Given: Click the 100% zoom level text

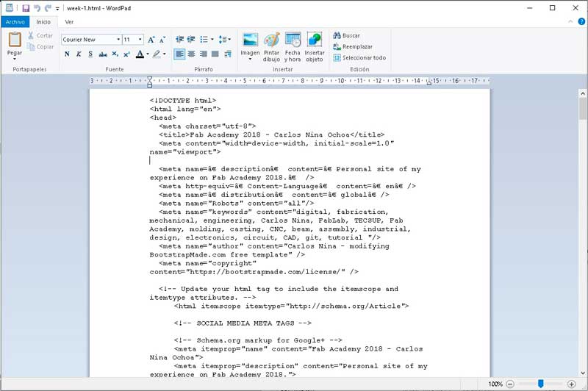Looking at the screenshot, I should coord(495,384).
